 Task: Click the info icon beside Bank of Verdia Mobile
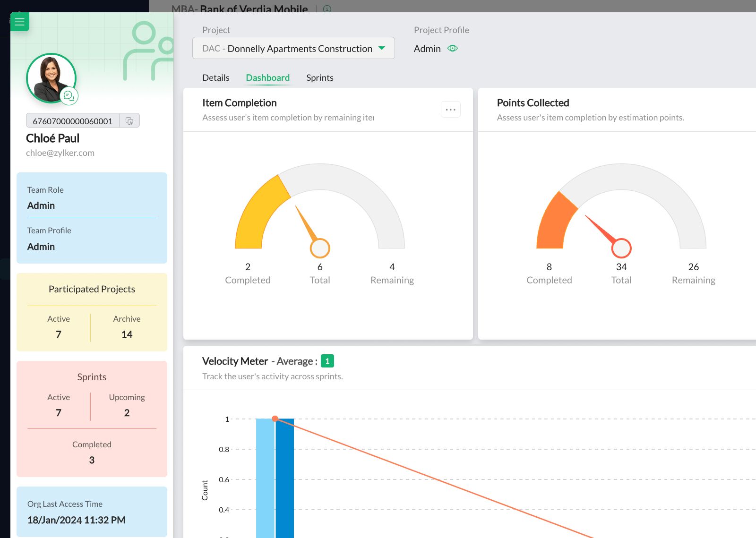click(x=327, y=9)
